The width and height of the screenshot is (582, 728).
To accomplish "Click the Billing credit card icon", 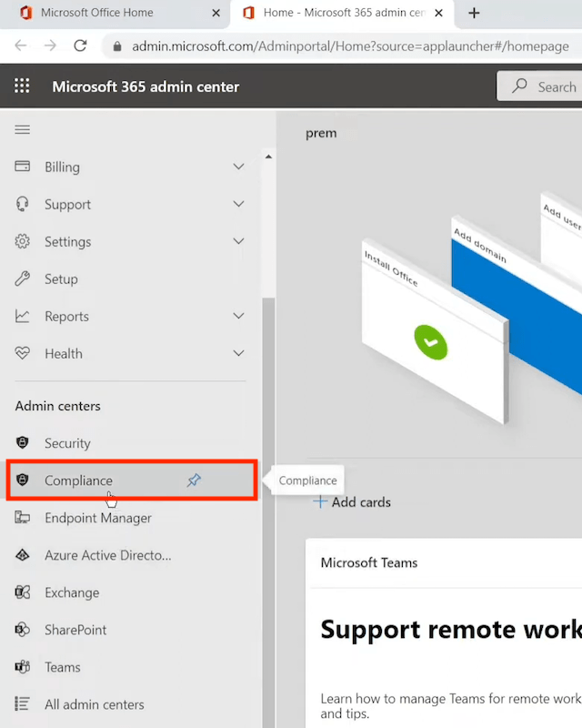I will point(22,167).
